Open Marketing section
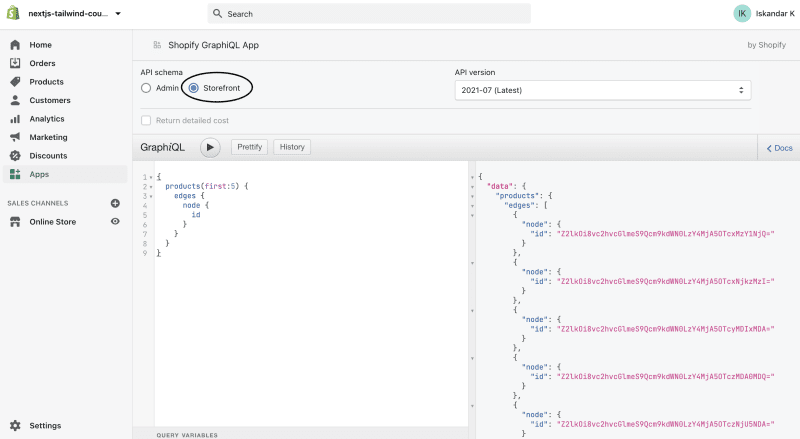 (48, 137)
